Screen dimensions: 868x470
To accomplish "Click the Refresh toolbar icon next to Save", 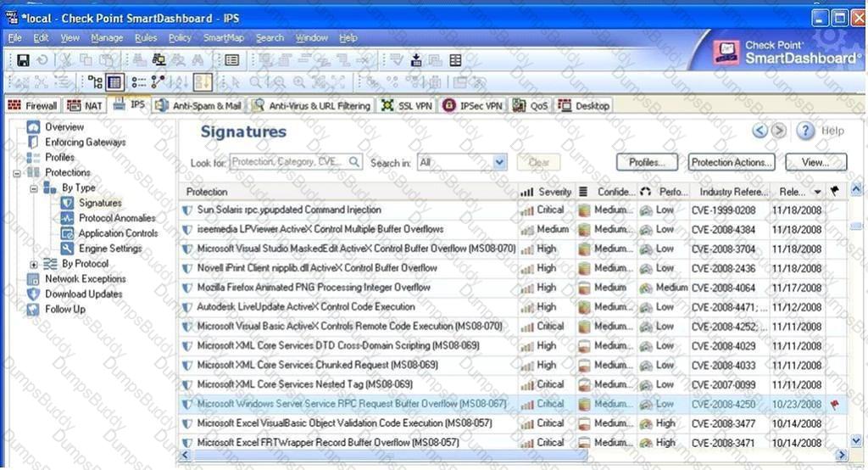I will coord(42,60).
